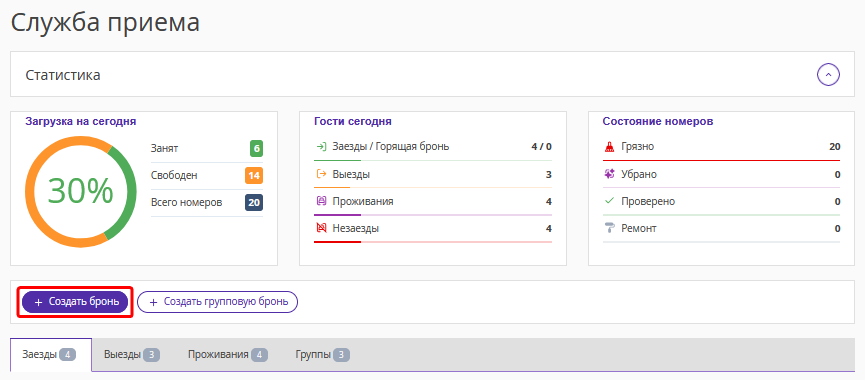
Task: Click the check-in arrow icon beside Заезды
Action: point(321,147)
